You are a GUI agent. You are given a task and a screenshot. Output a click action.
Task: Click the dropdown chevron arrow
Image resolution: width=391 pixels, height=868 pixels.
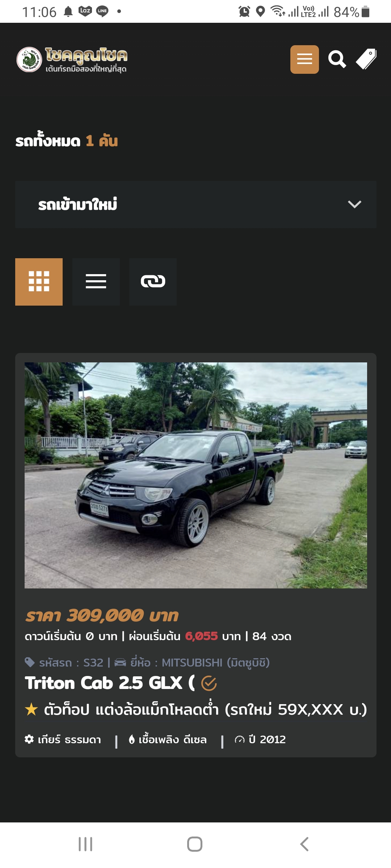(x=354, y=204)
